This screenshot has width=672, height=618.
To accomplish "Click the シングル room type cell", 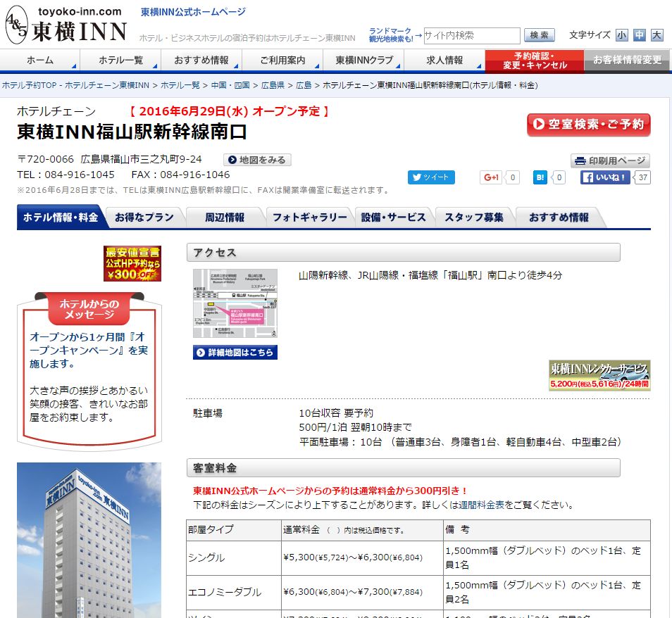I will [x=234, y=557].
